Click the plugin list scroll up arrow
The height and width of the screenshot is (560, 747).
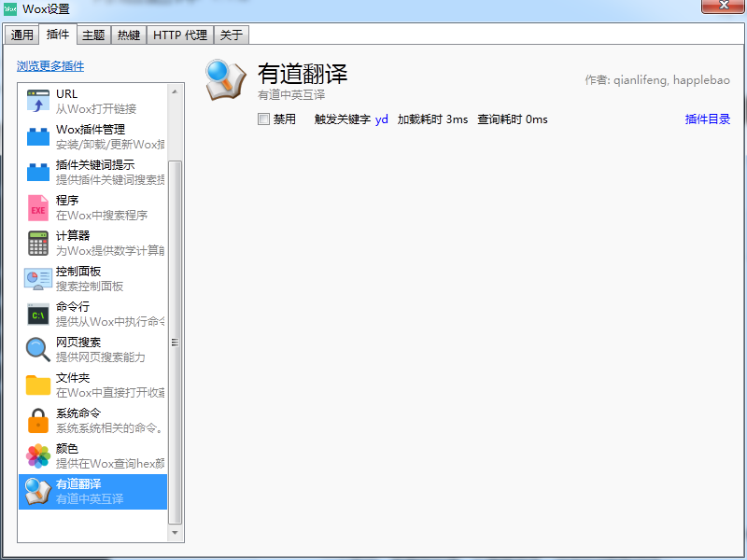point(175,91)
